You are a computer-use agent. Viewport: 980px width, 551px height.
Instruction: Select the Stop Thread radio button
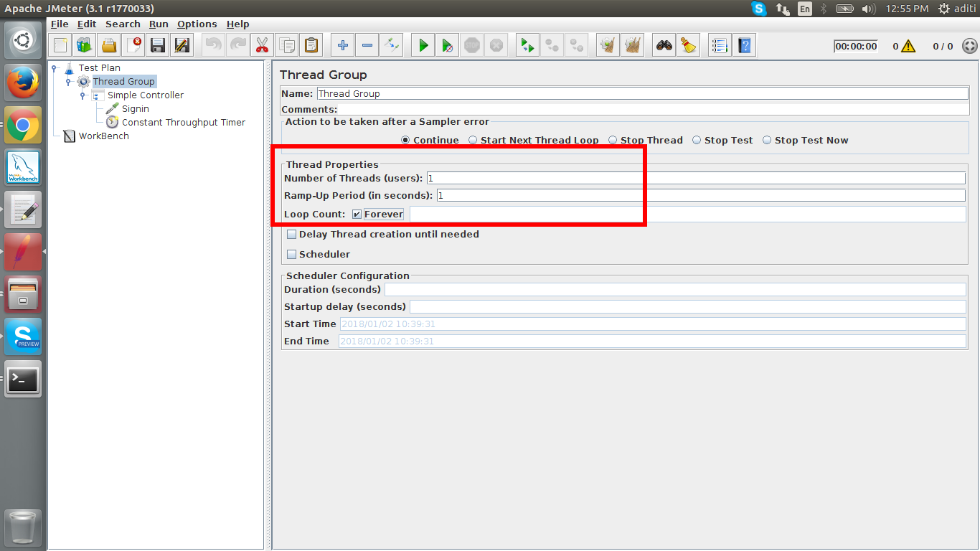point(613,141)
